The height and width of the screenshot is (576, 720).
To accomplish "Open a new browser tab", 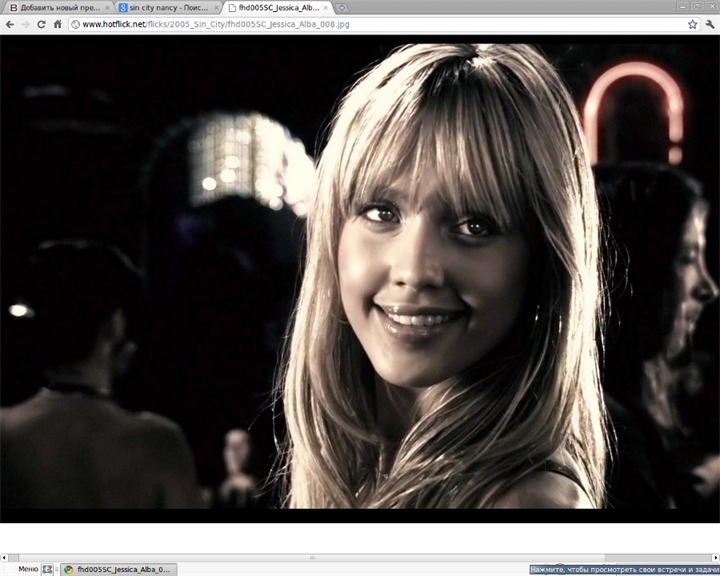I will 342,8.
